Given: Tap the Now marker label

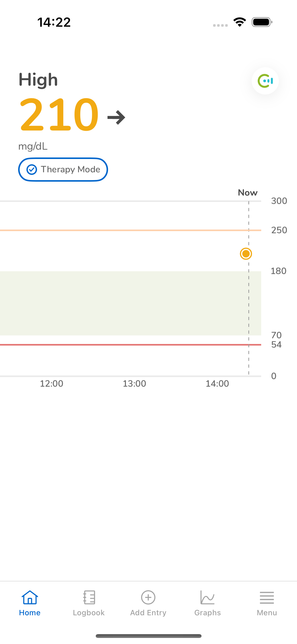Looking at the screenshot, I should [x=248, y=193].
